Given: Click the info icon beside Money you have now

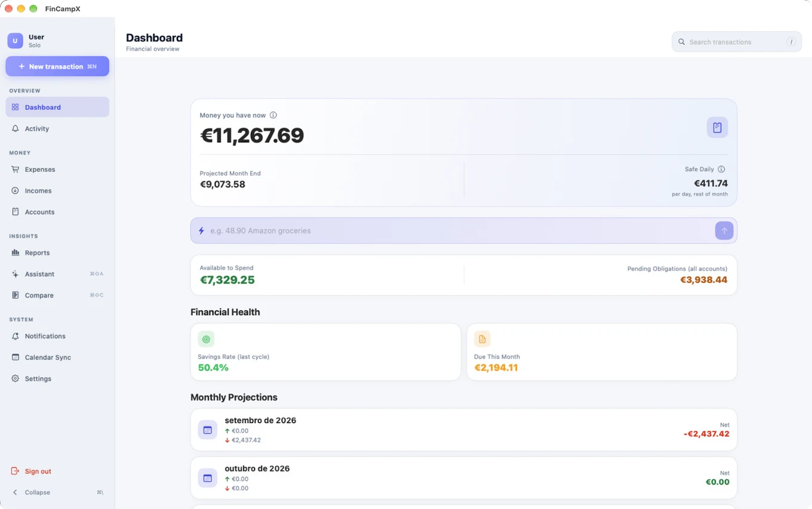Looking at the screenshot, I should (273, 115).
